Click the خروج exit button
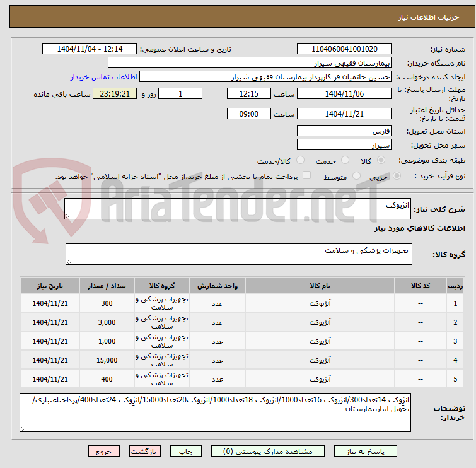This screenshot has width=476, height=468. (x=104, y=452)
